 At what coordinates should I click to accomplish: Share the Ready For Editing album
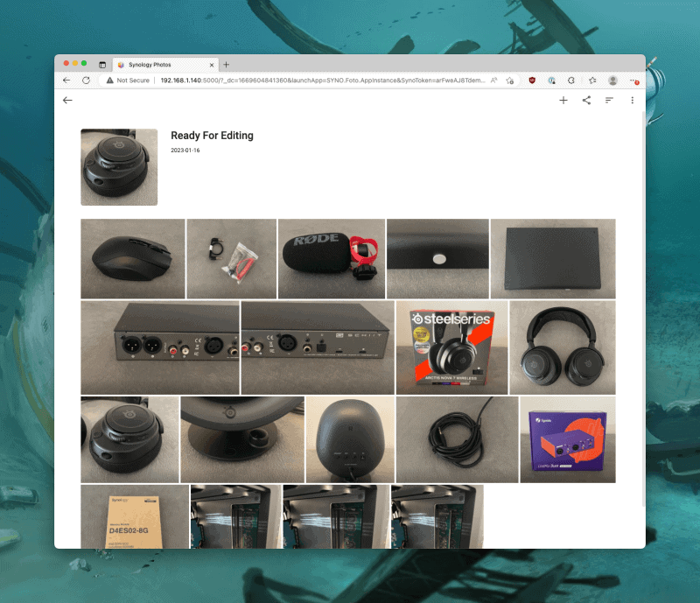586,101
